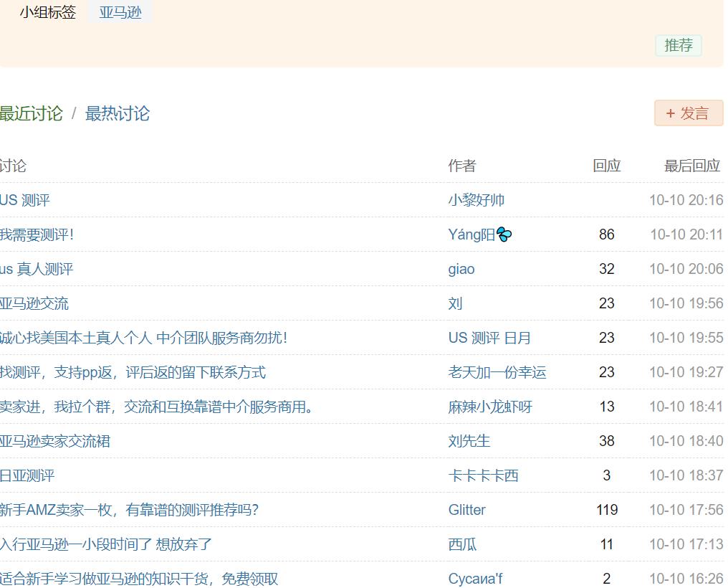Image resolution: width=728 pixels, height=588 pixels.
Task: Click the butterfly icon beside Yáng阳
Action: pos(504,234)
